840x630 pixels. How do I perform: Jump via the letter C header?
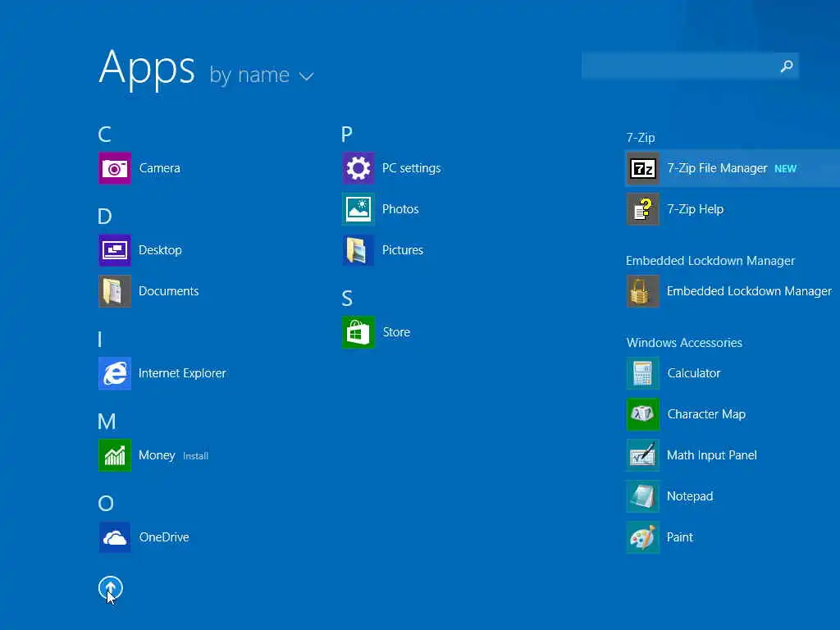[104, 134]
